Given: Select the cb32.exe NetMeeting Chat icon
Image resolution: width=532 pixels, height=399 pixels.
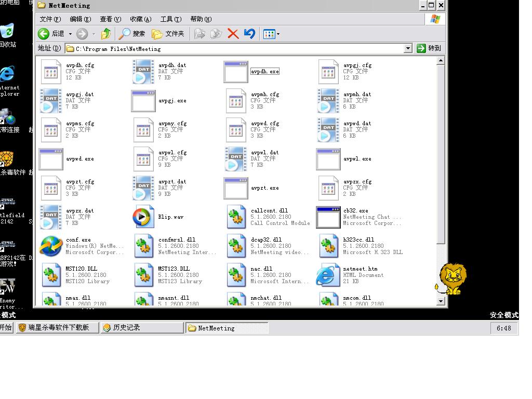Looking at the screenshot, I should (x=328, y=217).
